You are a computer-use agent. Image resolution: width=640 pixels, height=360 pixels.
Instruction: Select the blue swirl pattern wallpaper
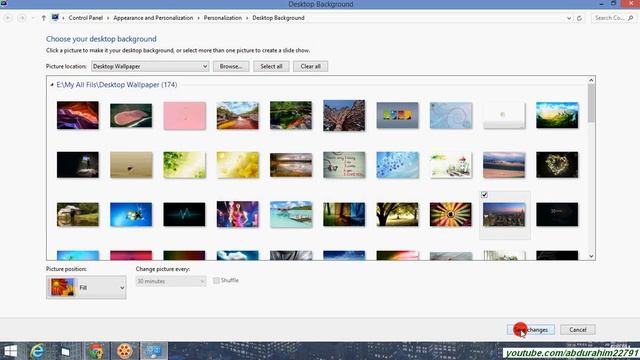pyautogui.click(x=451, y=116)
